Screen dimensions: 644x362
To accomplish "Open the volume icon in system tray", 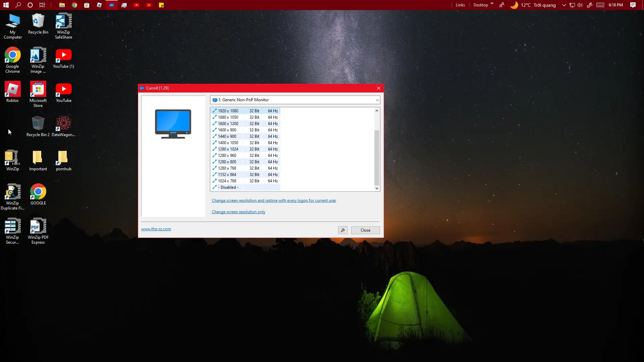I will (580, 5).
